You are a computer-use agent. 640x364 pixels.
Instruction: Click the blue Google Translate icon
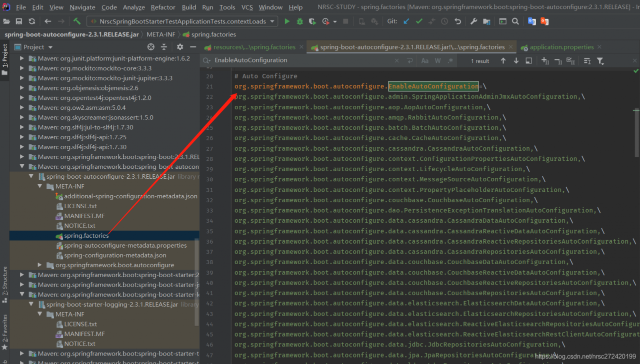coord(532,21)
